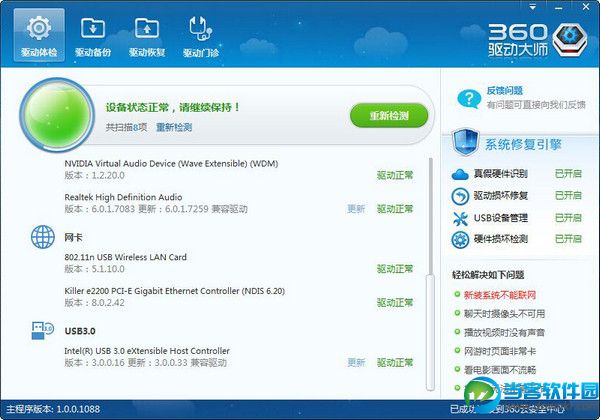The width and height of the screenshot is (600, 420).
Task: Click the 主程序版本 1.0.0.1088 status text
Action: (x=53, y=409)
